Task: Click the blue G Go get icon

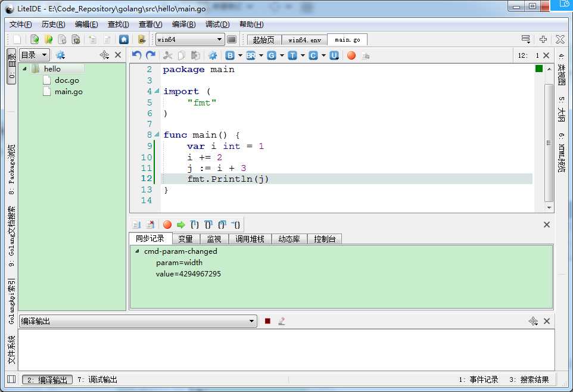Action: pos(272,55)
